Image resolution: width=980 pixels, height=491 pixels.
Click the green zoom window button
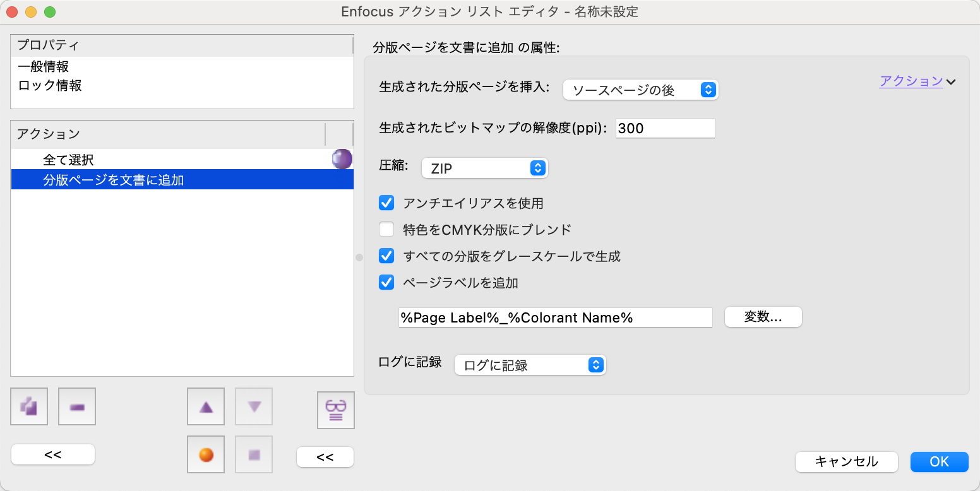50,12
